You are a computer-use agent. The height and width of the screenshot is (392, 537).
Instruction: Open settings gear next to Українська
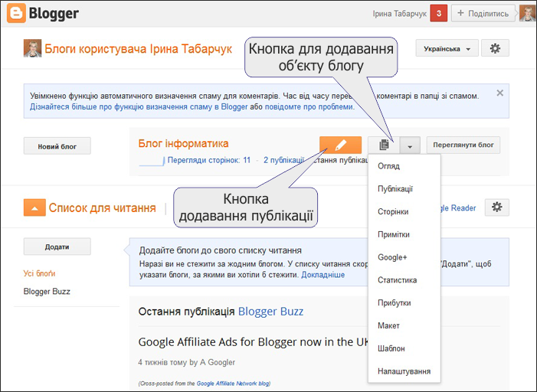pyautogui.click(x=495, y=48)
